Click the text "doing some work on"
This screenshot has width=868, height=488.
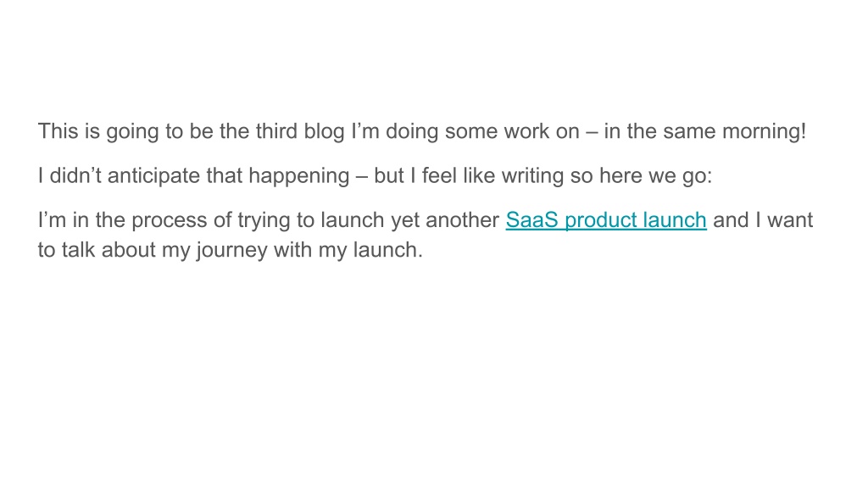point(482,131)
